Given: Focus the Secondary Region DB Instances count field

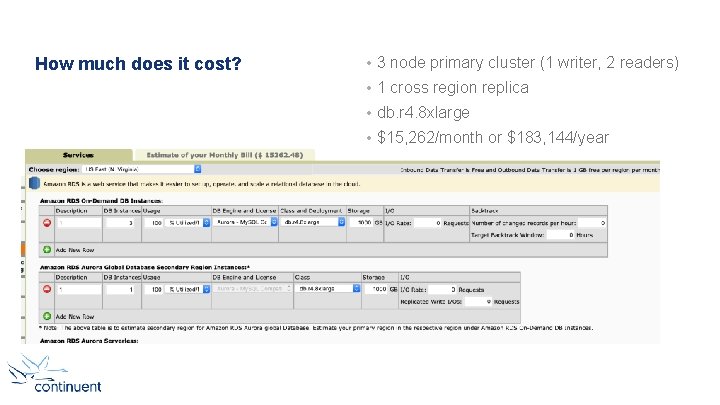Looking at the screenshot, I should tap(120, 289).
